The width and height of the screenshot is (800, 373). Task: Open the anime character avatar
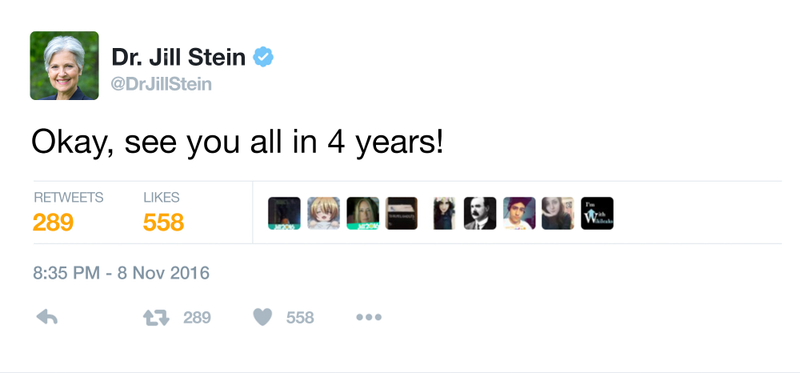pos(323,213)
